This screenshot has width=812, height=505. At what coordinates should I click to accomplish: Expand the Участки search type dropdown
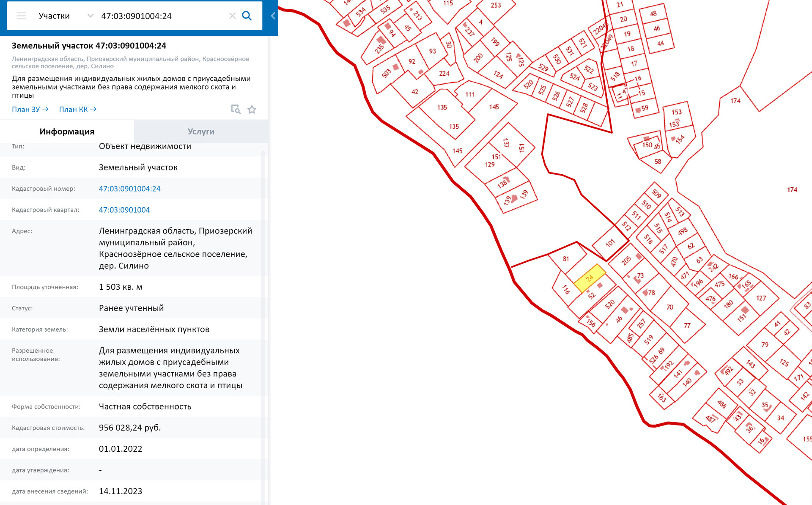coord(54,16)
